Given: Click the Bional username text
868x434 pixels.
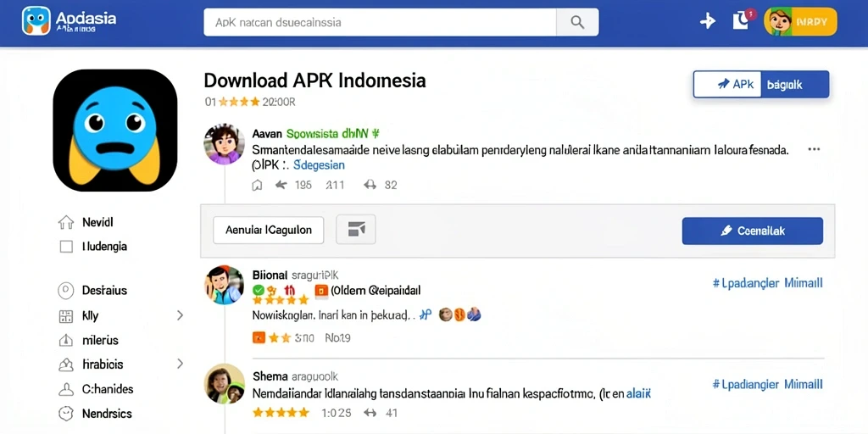Looking at the screenshot, I should [x=270, y=275].
